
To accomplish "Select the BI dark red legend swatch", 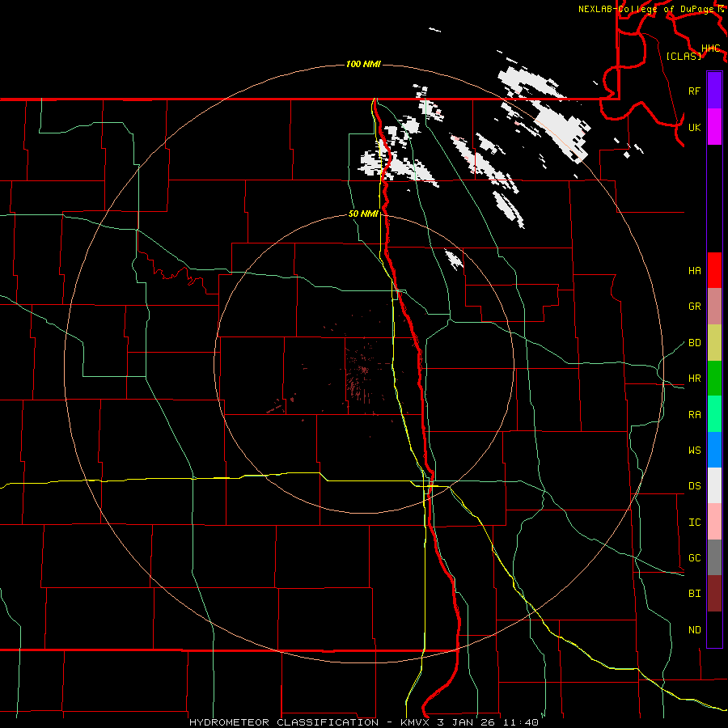I will (x=714, y=594).
